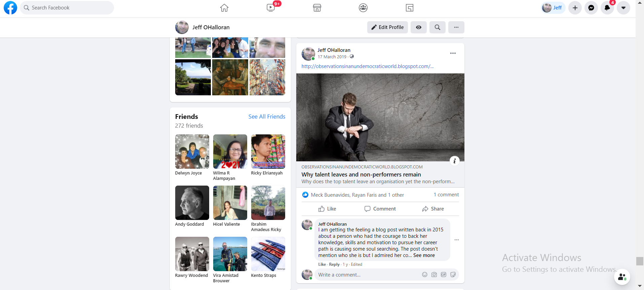Attach a photo using camera icon
Viewport: 644px width, 290px height.
(434, 275)
